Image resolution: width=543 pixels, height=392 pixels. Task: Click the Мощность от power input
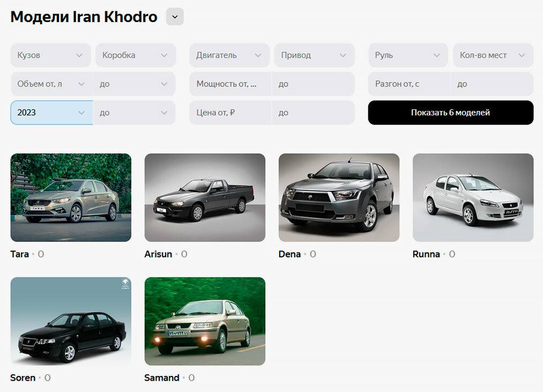230,84
